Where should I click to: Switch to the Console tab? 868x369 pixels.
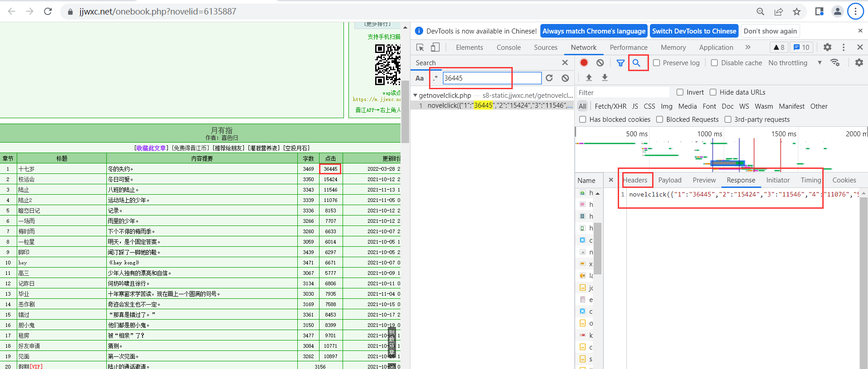point(508,48)
